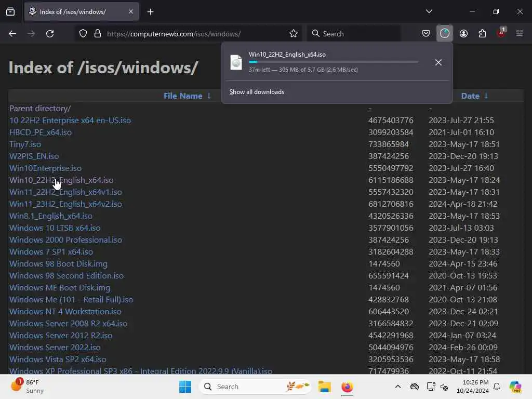Download Windows Server 2022.iso

tap(55, 348)
